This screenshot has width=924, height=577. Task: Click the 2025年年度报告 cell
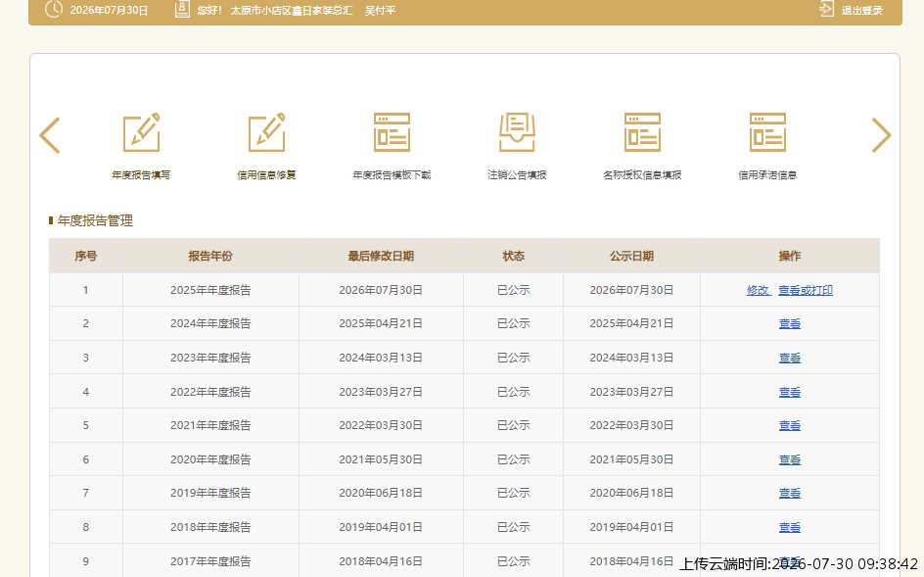tap(210, 290)
